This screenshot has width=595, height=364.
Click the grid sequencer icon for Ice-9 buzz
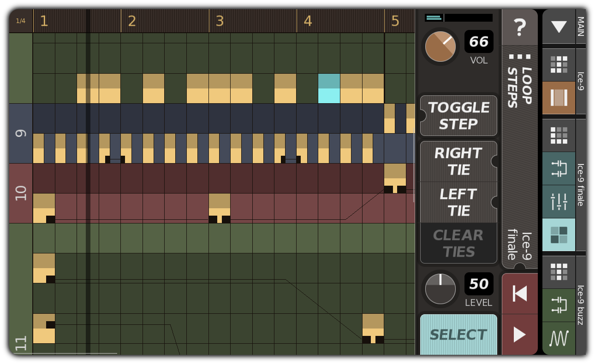559,272
